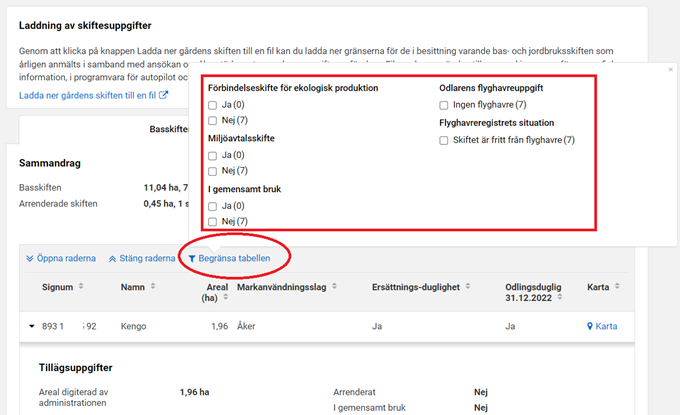Tick Skiftet är fritt från flyghavre
This screenshot has height=415, width=680.
(444, 140)
